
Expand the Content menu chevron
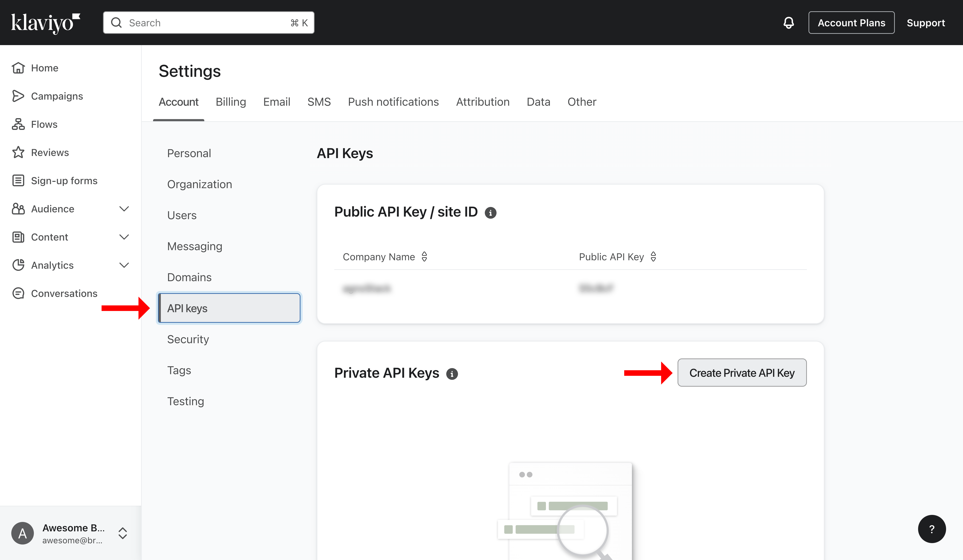(x=124, y=237)
